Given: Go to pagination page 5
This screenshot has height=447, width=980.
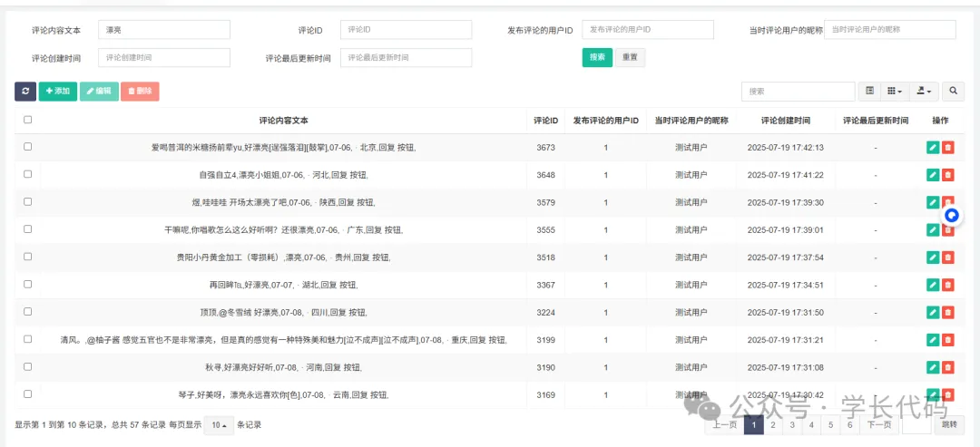Looking at the screenshot, I should coord(830,425).
